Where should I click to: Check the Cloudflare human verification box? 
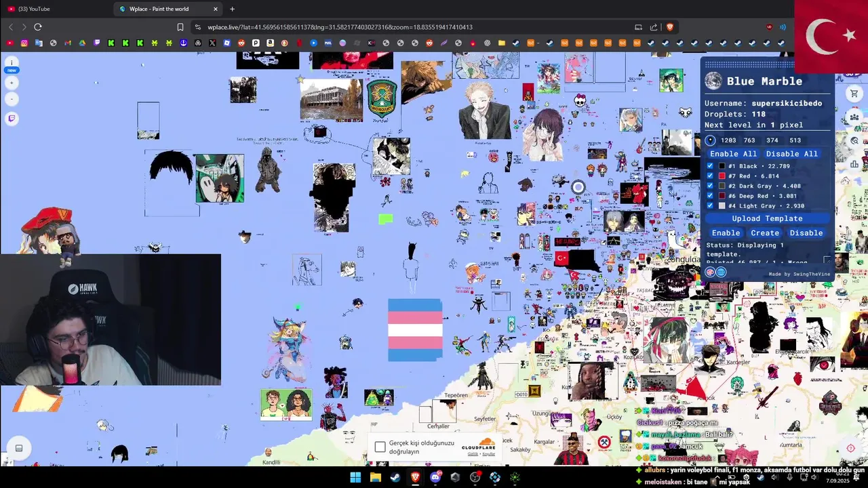[x=380, y=447]
